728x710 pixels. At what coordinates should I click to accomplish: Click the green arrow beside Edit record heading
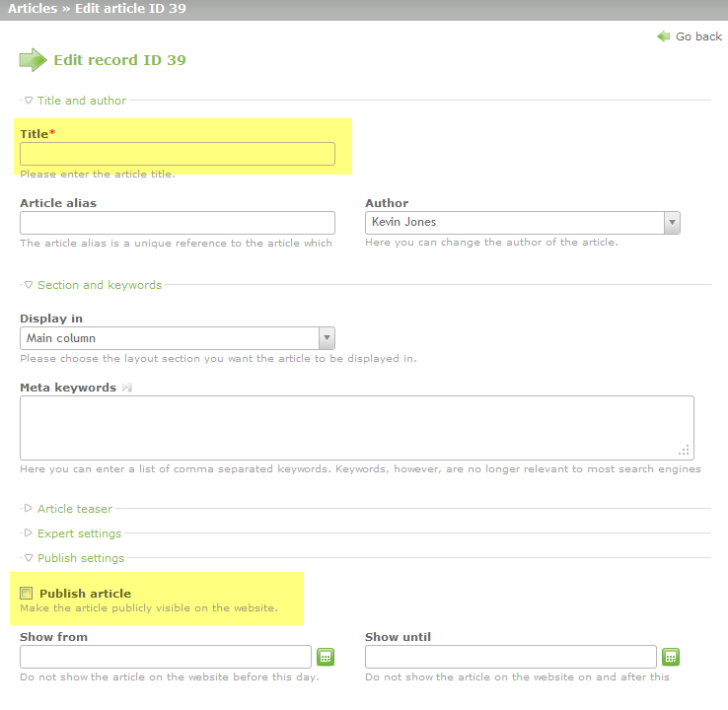coord(33,60)
